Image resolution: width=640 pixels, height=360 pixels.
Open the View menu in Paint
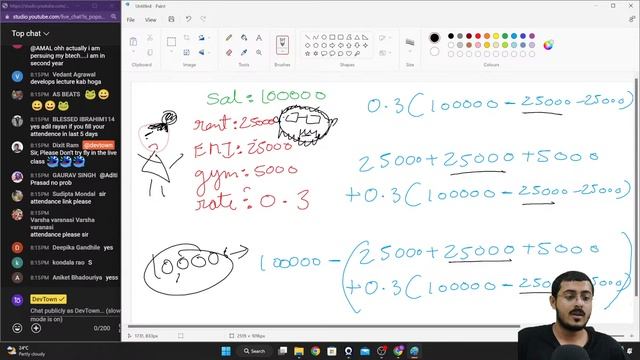point(150,20)
